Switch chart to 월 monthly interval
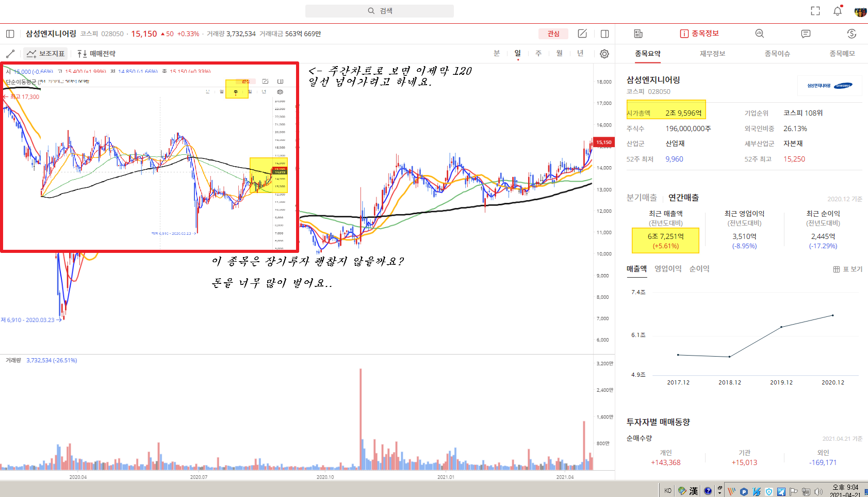Screen dimensions: 868x497 point(560,53)
